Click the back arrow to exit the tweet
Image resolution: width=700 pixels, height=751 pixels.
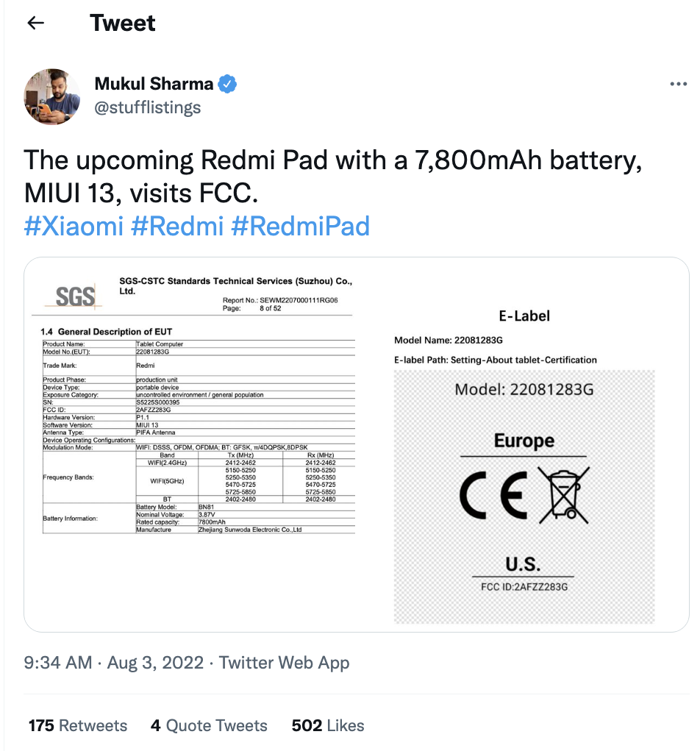tap(35, 23)
